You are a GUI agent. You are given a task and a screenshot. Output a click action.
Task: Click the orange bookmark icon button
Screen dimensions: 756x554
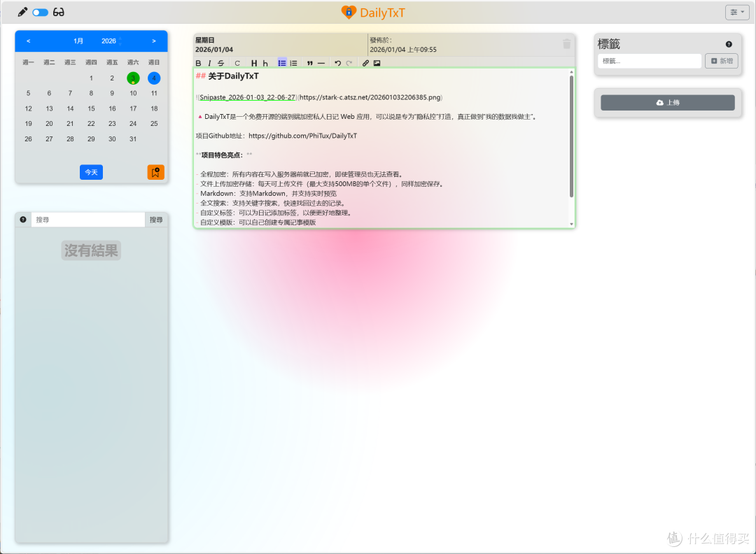point(155,172)
